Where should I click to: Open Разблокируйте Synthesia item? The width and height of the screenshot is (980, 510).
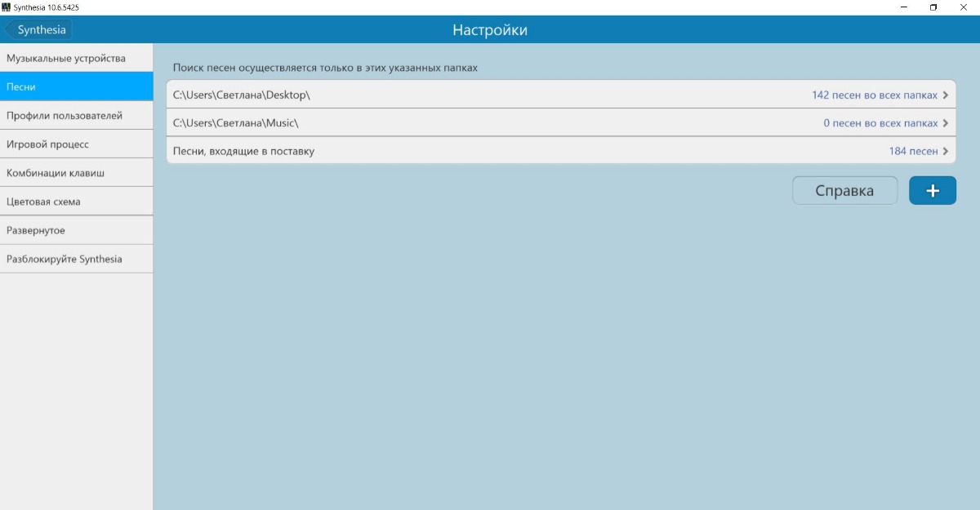coord(76,259)
